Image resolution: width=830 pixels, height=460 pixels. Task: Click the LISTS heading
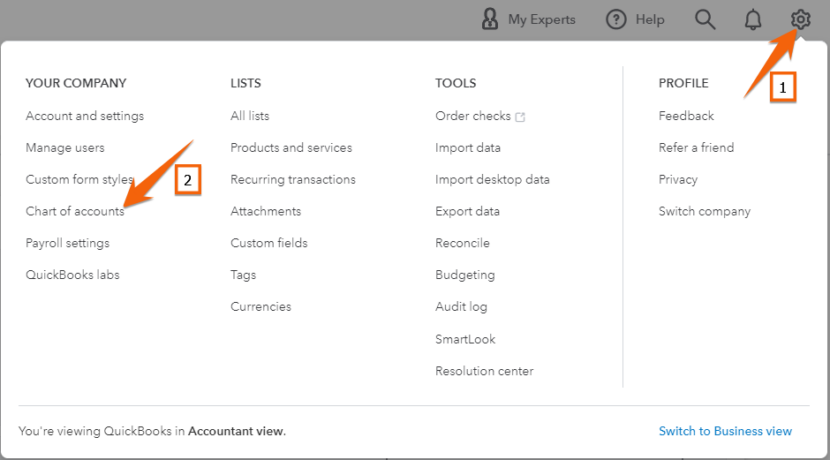point(246,83)
